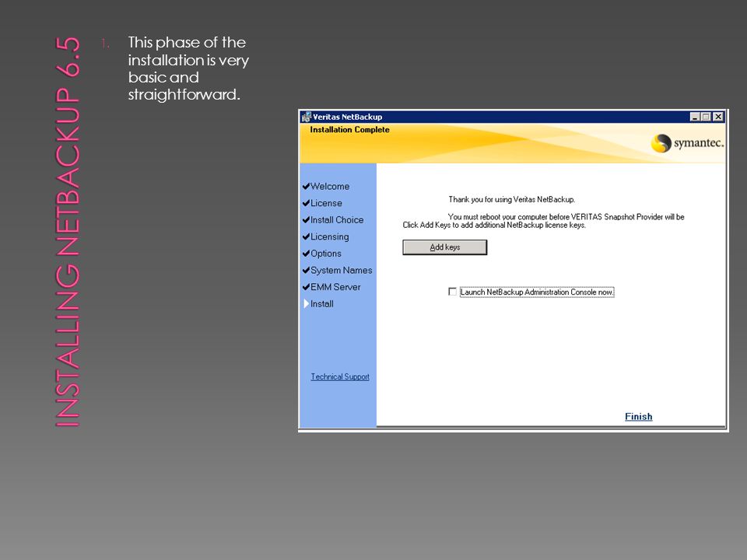The image size is (747, 560).
Task: Minimize the Veritas NetBackup window
Action: (x=695, y=117)
